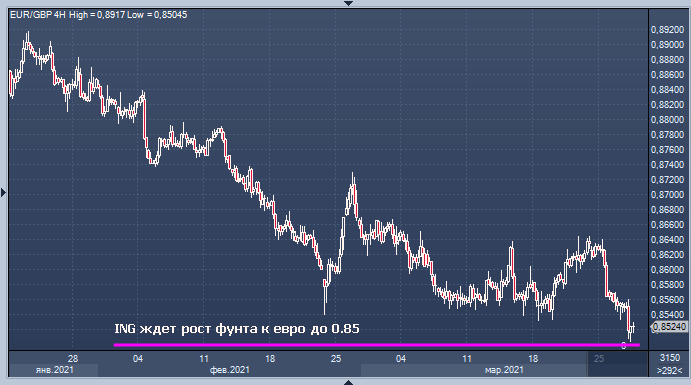
Task: Expand the bottom panel arrow below chart
Action: 348,382
